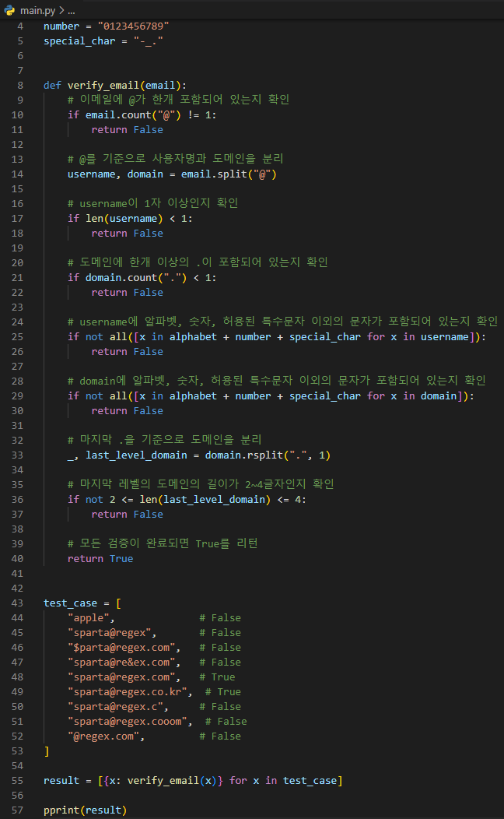Click domain.count(".") on line 21
Screen dimensions: 504x819
pyautogui.click(x=136, y=277)
